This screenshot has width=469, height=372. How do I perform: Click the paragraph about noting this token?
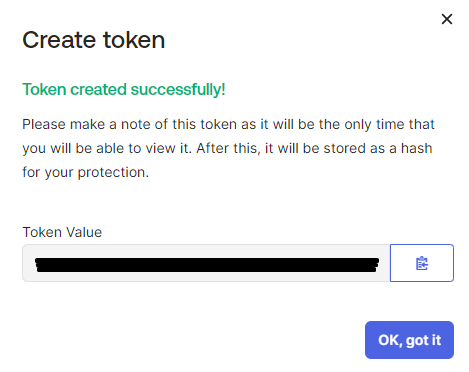(x=228, y=148)
